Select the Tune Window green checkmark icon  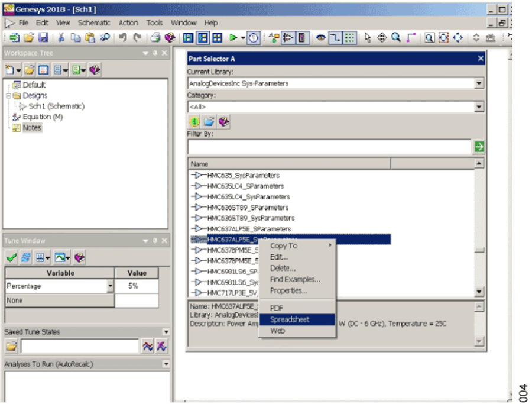click(x=11, y=258)
